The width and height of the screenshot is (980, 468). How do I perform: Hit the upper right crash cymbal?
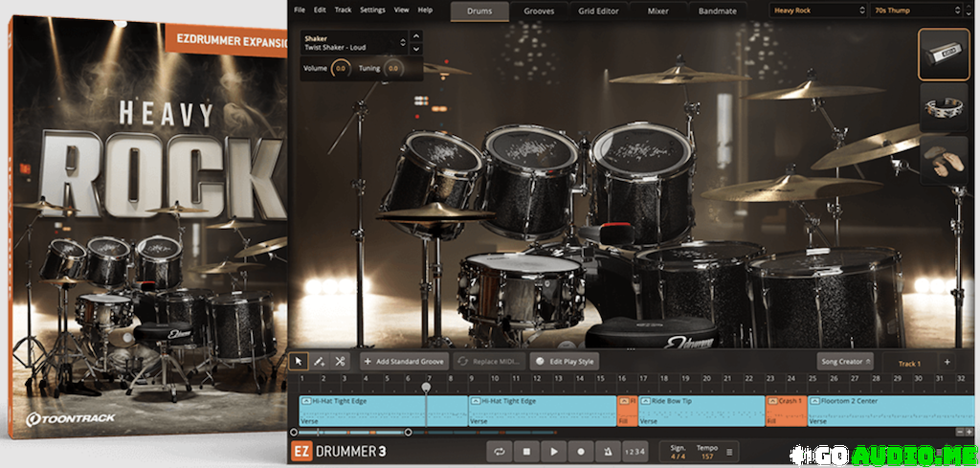(x=813, y=91)
